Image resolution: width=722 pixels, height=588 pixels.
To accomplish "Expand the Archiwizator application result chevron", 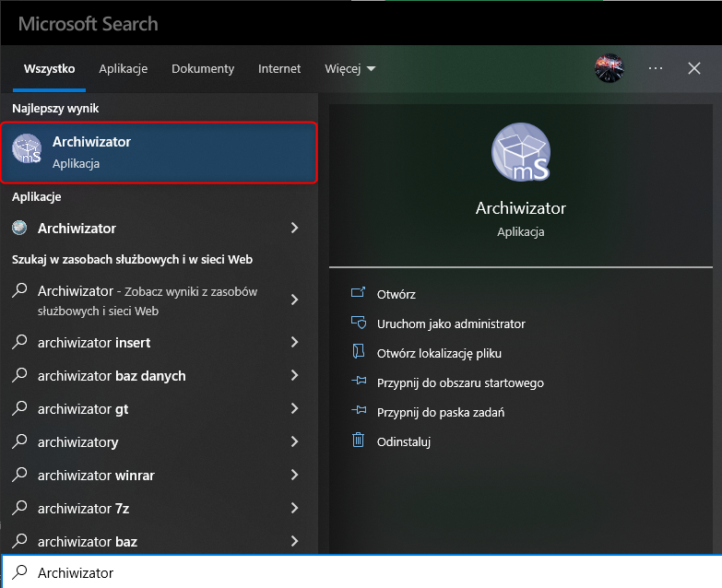I will [x=294, y=228].
